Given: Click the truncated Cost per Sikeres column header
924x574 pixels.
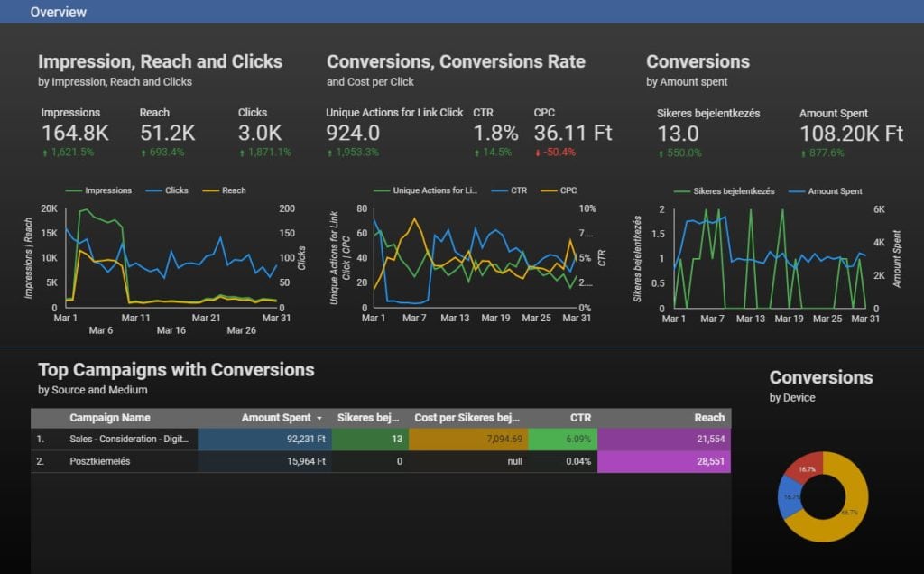Looking at the screenshot, I should coord(467,418).
